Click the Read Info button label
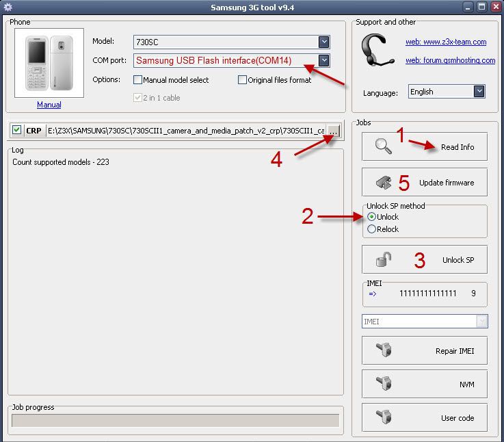The width and height of the screenshot is (504, 442). click(457, 147)
